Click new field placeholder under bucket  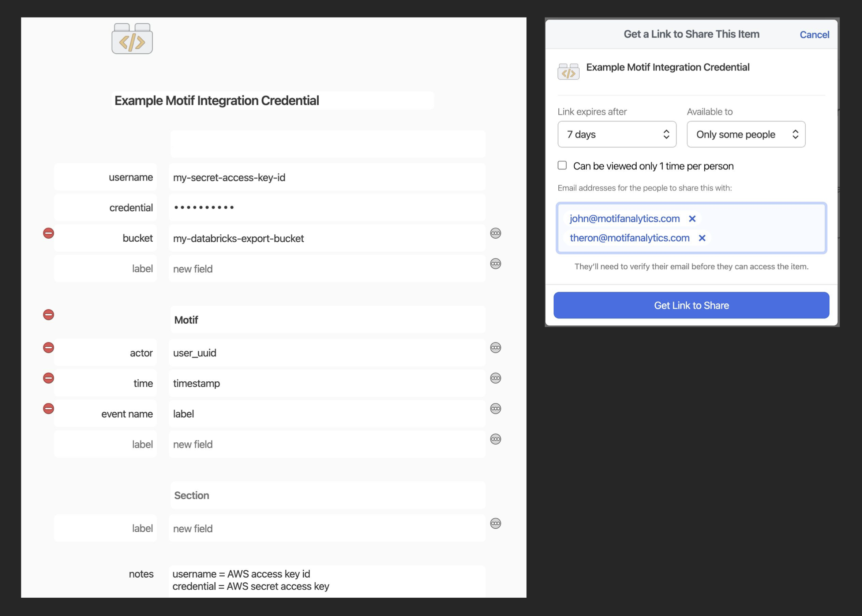(x=327, y=269)
